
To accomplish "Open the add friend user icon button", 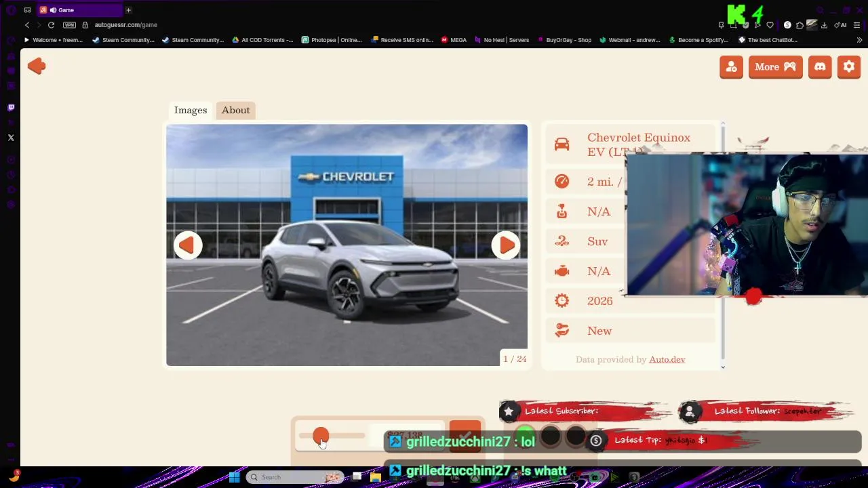I will coord(731,67).
